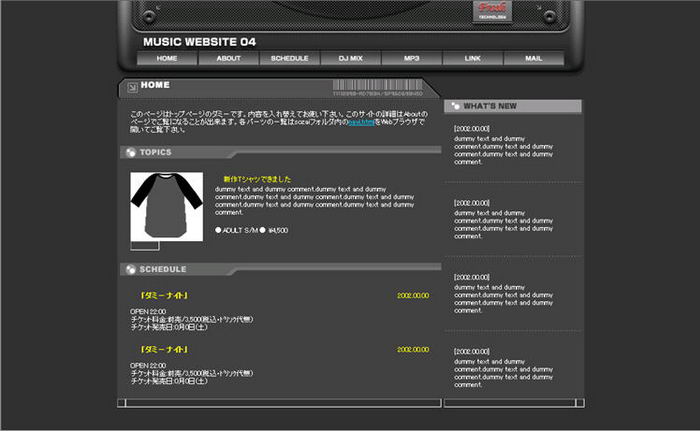Click the red brand logo badge in header

click(x=491, y=12)
